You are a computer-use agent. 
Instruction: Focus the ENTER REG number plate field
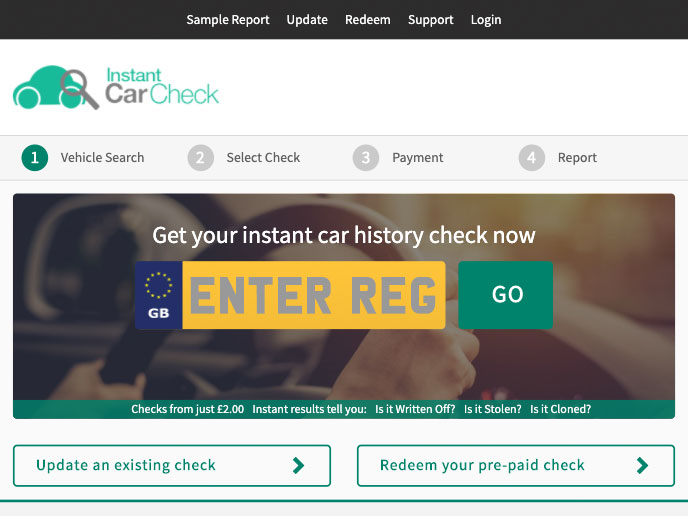coord(314,295)
